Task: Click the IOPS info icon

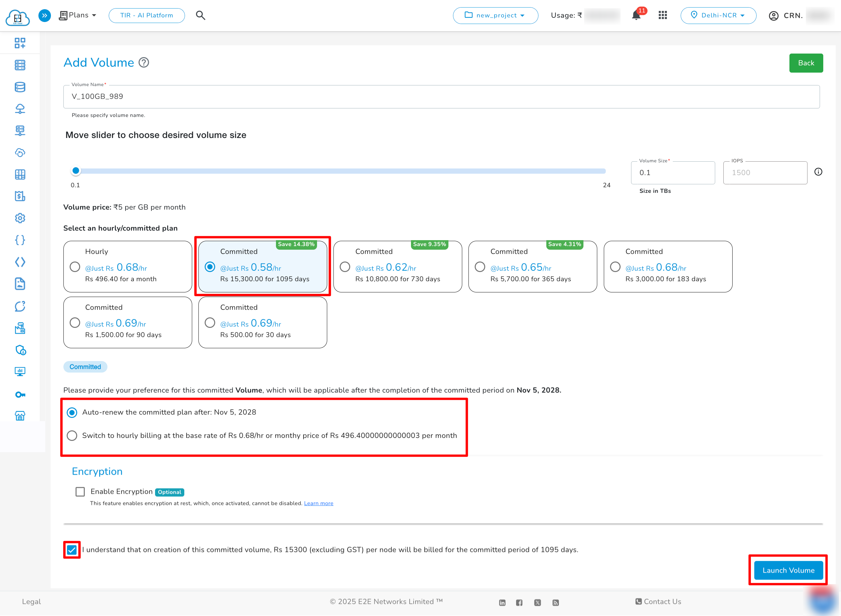Action: pos(818,172)
